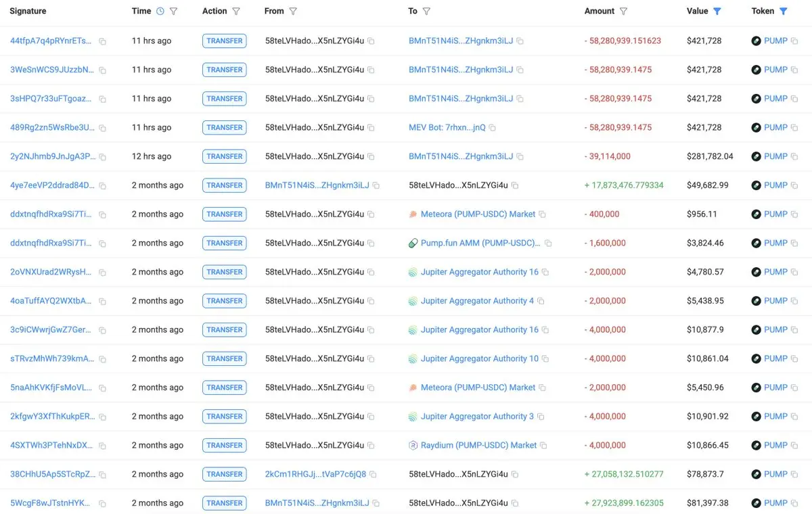The width and height of the screenshot is (812, 514).
Task: Open the active Token column filter
Action: [x=783, y=11]
